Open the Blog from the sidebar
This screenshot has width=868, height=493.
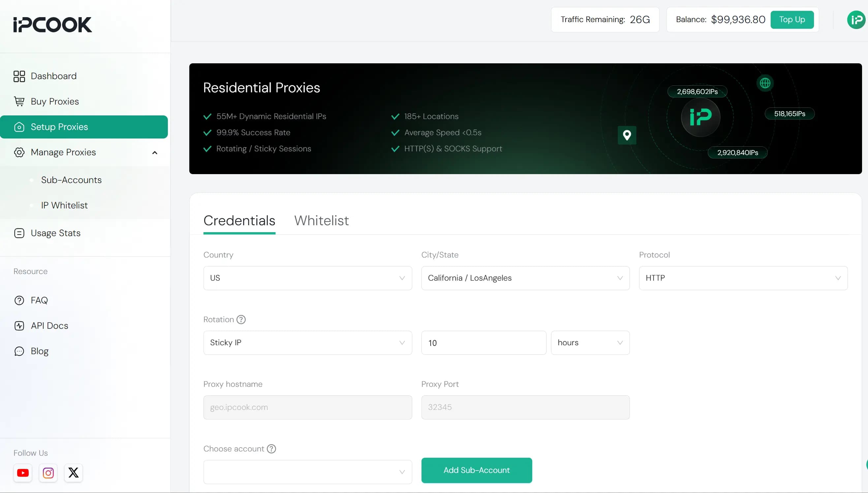tap(39, 351)
